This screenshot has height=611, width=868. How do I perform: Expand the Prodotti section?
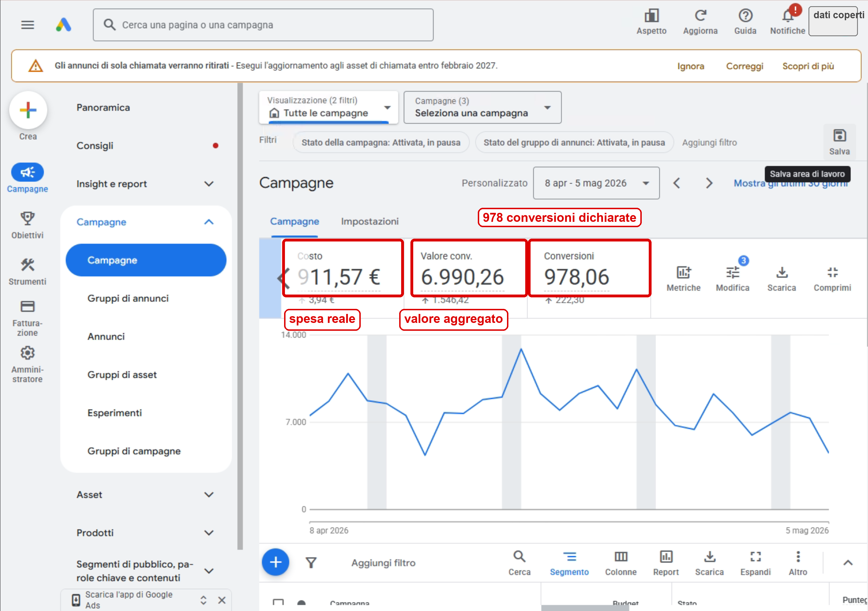(209, 533)
